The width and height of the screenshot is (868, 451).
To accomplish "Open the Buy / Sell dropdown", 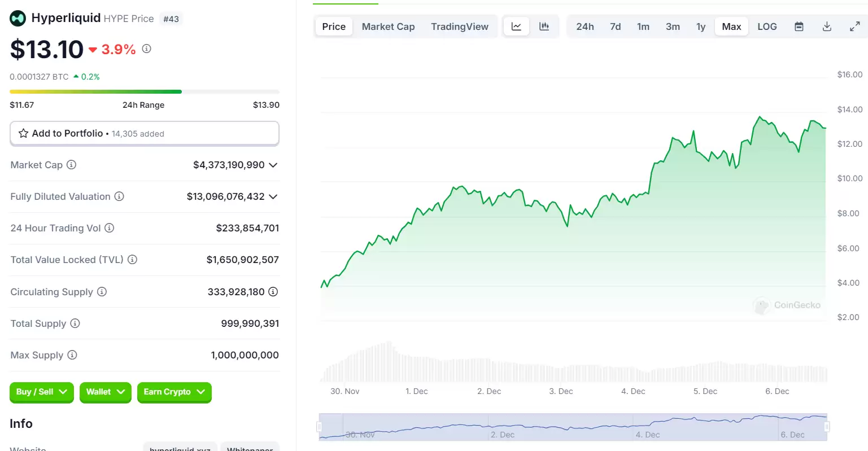I will point(41,392).
